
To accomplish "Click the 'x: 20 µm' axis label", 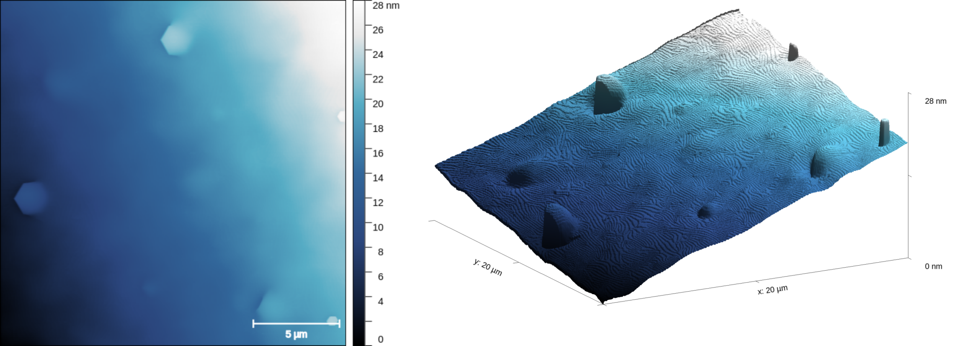I will (x=773, y=290).
